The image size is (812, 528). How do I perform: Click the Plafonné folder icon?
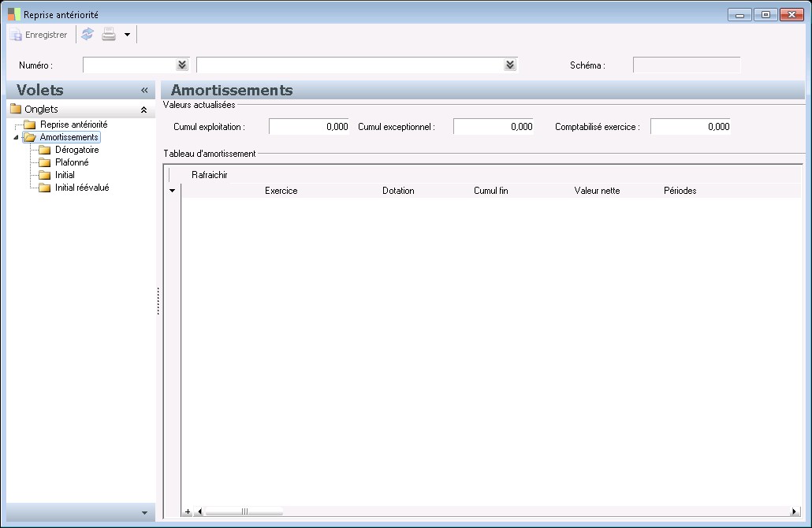[x=45, y=162]
